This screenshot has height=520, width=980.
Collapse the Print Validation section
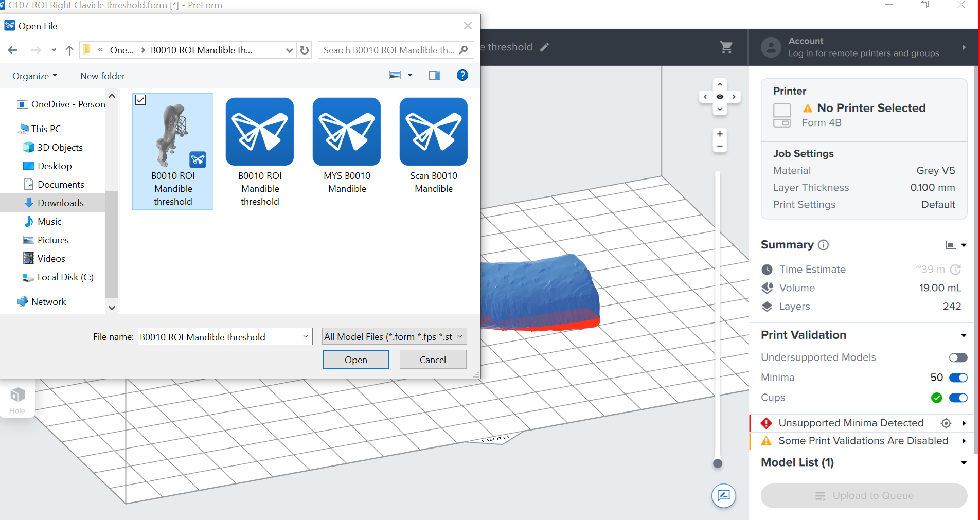tap(963, 335)
